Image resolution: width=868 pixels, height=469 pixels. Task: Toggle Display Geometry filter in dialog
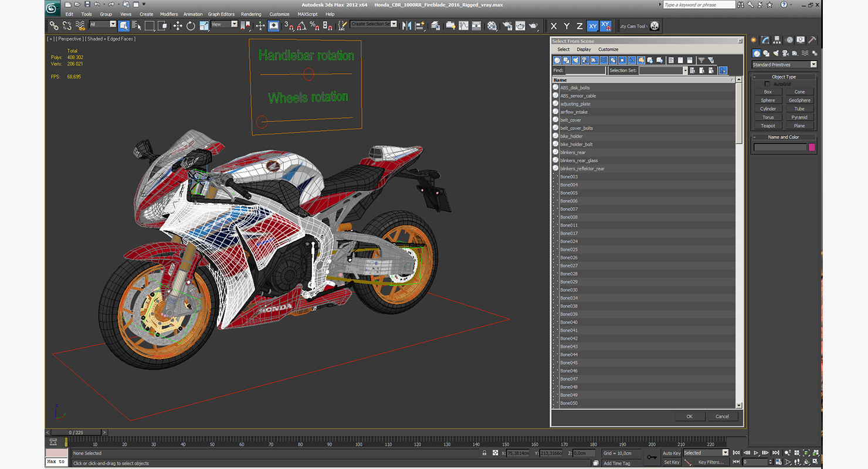[x=557, y=60]
